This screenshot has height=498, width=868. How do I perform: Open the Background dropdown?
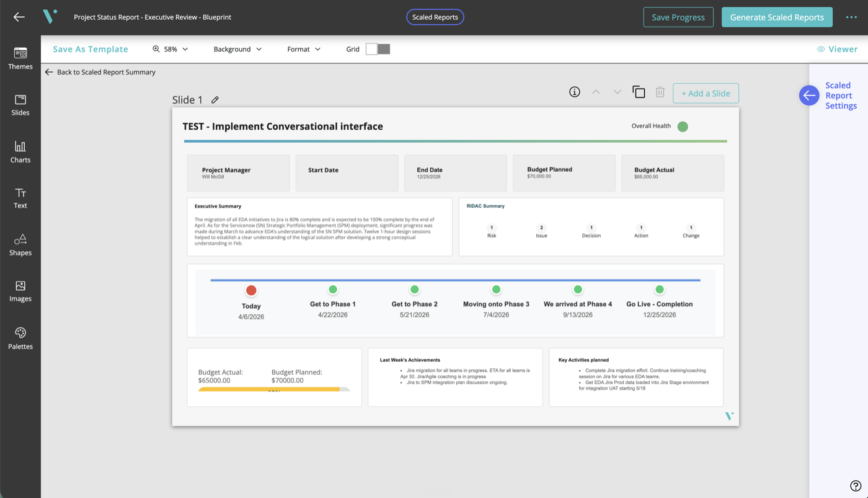237,49
